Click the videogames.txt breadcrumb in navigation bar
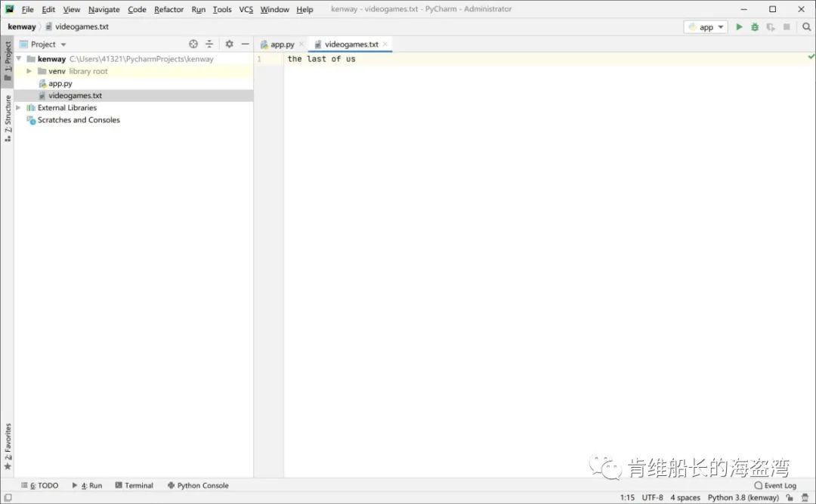The width and height of the screenshot is (816, 504). point(77,26)
